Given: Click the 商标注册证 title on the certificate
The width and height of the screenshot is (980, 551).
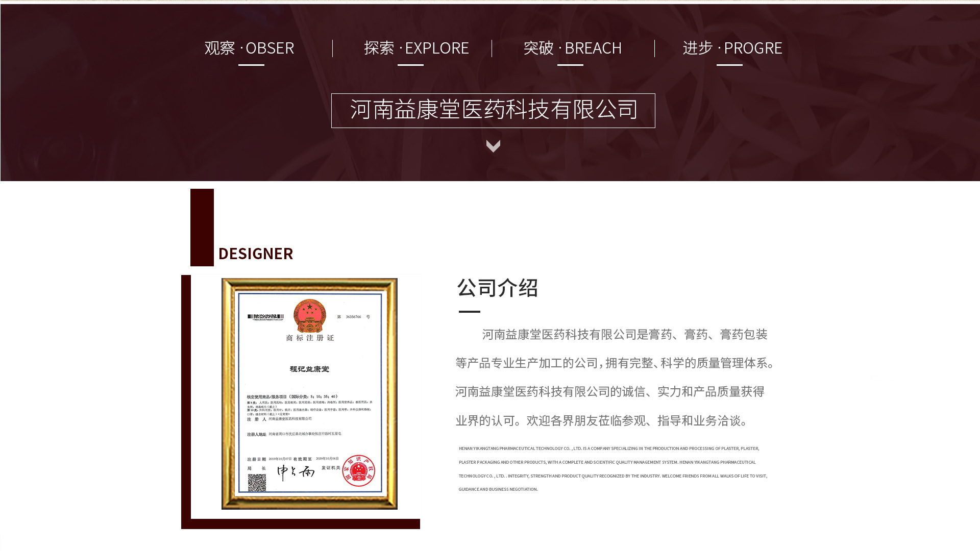Looking at the screenshot, I should coord(309,338).
